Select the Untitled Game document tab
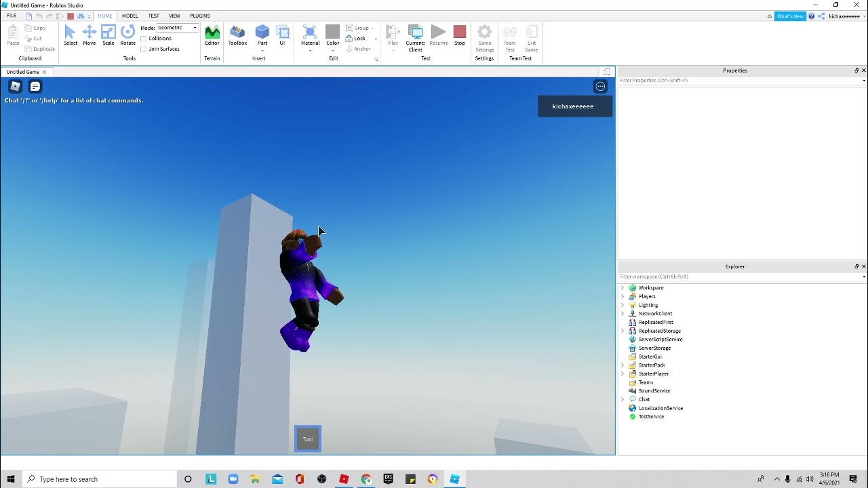 (26, 72)
